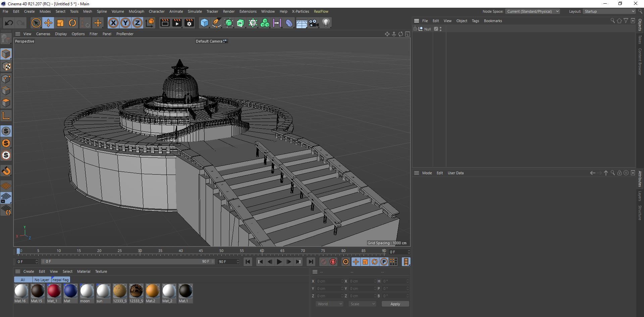644x317 pixels.
Task: Click Render View clapperboard icon
Action: tap(165, 23)
